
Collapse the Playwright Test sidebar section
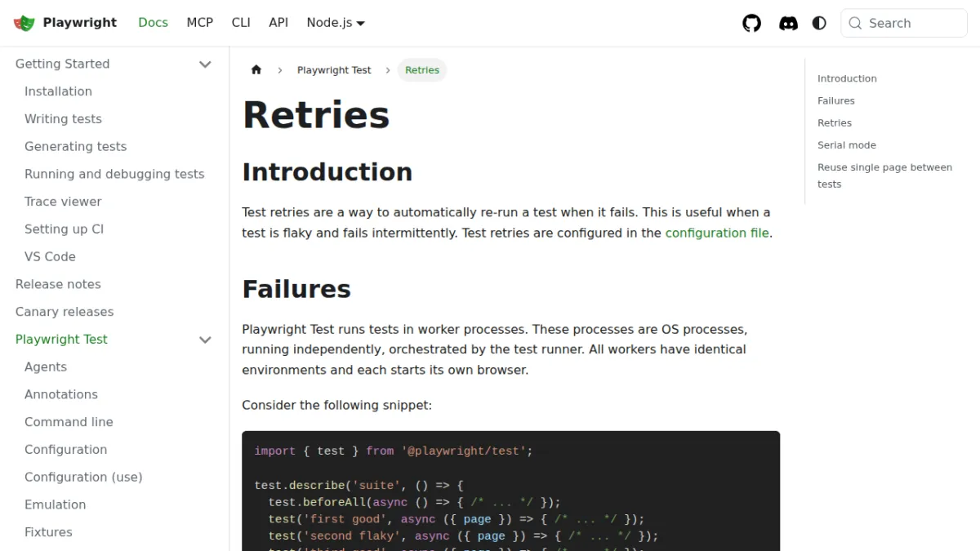click(205, 340)
